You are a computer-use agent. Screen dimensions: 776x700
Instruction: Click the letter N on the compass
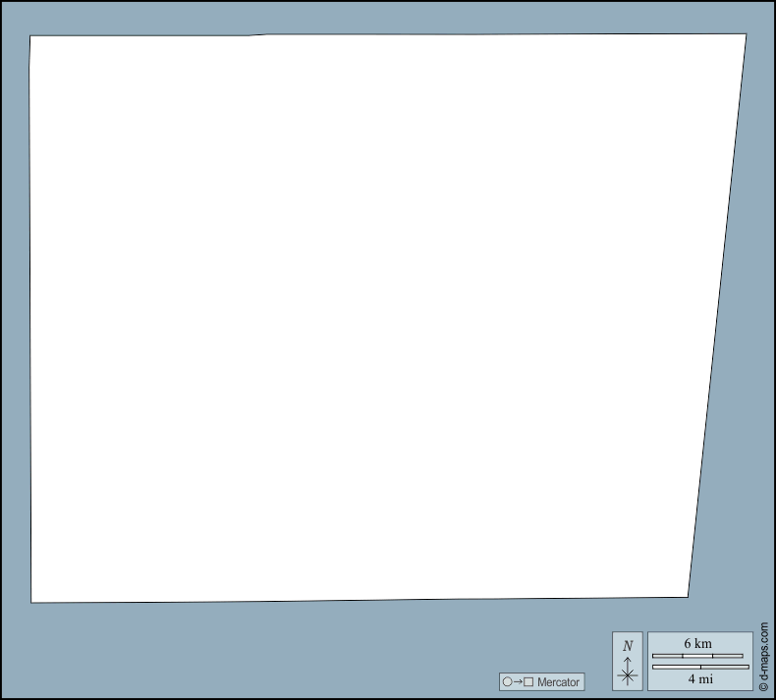[x=628, y=646]
